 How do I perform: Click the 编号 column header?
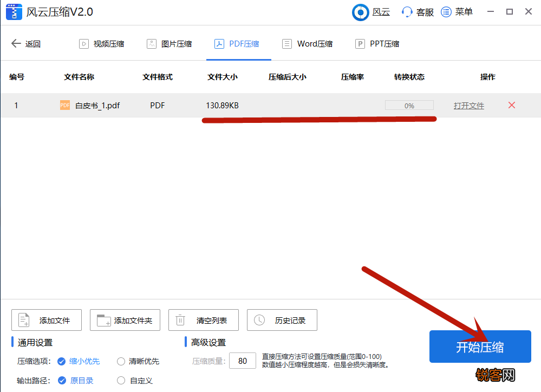[17, 77]
